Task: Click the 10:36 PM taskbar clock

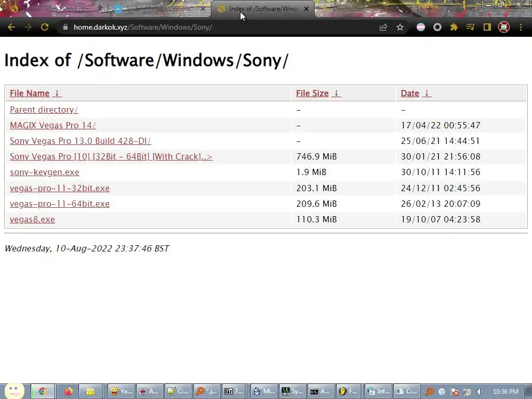Action: pos(506,392)
